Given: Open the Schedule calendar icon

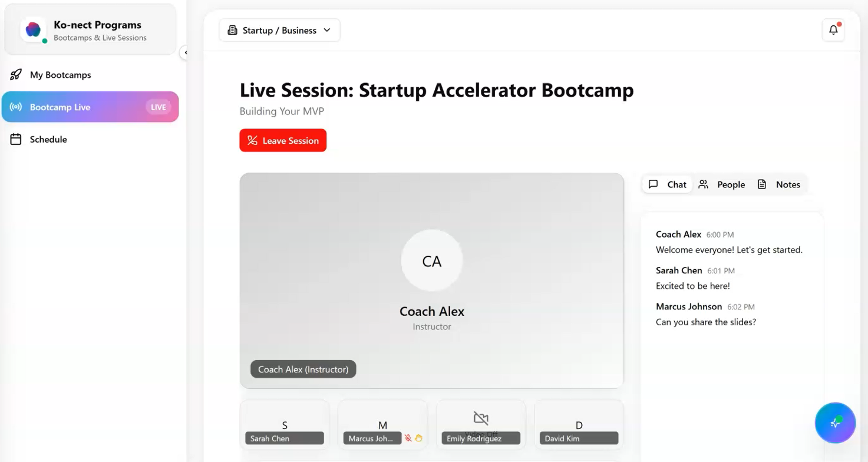Looking at the screenshot, I should [16, 139].
